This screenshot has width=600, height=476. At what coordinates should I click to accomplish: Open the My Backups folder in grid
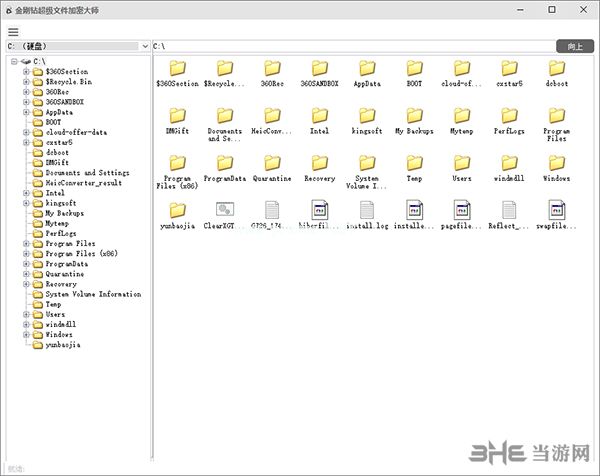[x=414, y=114]
